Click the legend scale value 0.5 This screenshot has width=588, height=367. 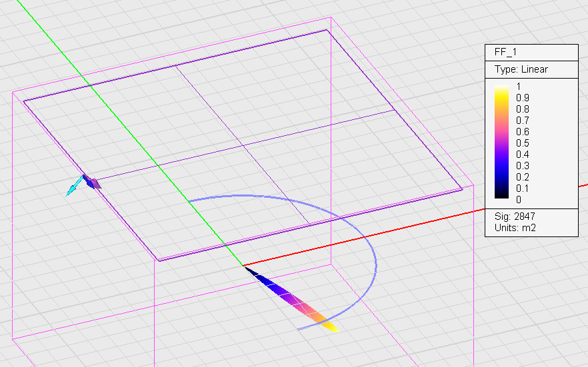(x=523, y=143)
